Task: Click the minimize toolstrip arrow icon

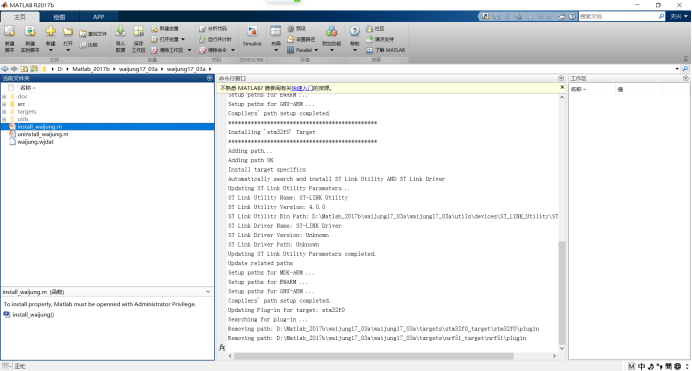Action: coord(686,58)
